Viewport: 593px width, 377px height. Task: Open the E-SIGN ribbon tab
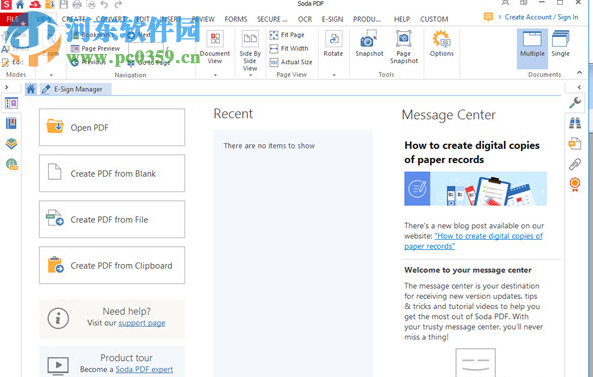tap(332, 19)
